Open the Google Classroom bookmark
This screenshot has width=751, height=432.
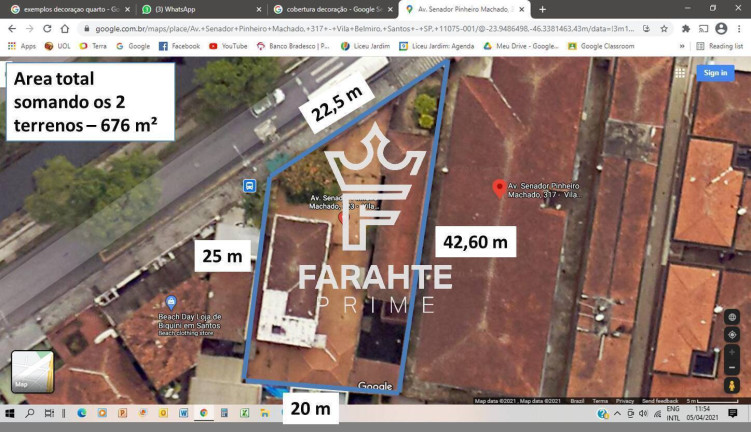pos(601,46)
